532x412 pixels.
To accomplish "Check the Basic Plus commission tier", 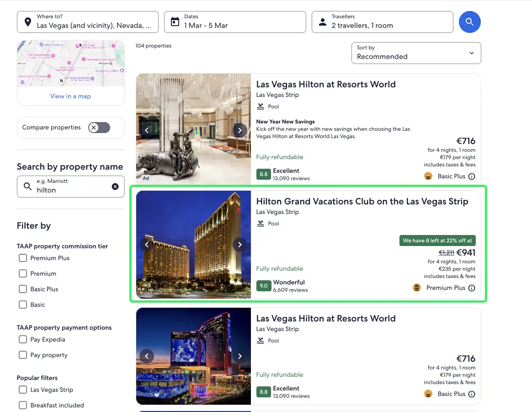I will (x=23, y=289).
